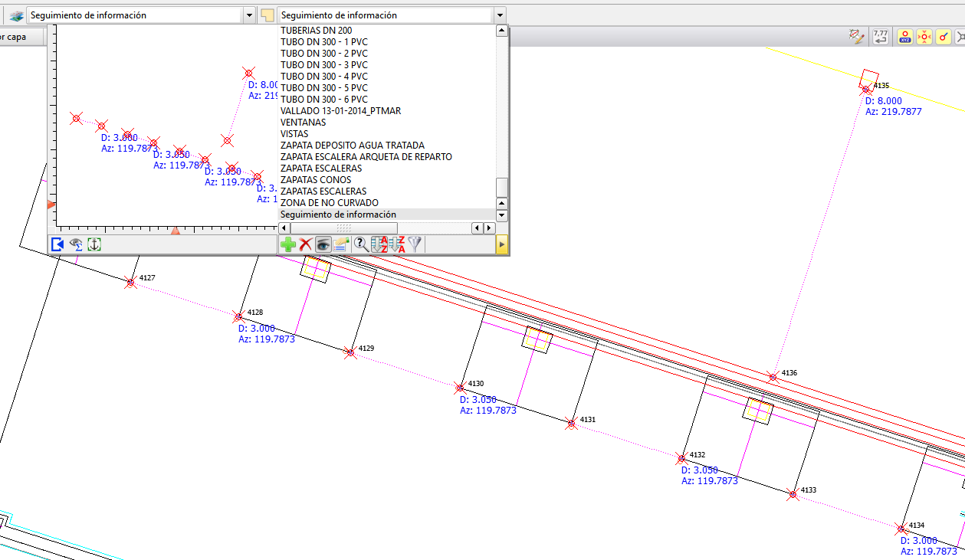Click the blue exit preview icon
Image resolution: width=965 pixels, height=560 pixels.
pos(57,244)
